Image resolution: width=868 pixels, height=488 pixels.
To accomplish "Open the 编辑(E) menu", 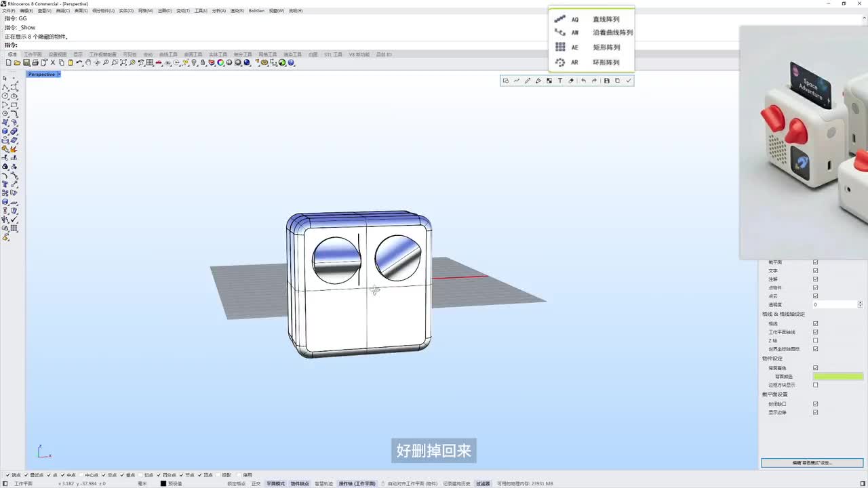I will [26, 11].
